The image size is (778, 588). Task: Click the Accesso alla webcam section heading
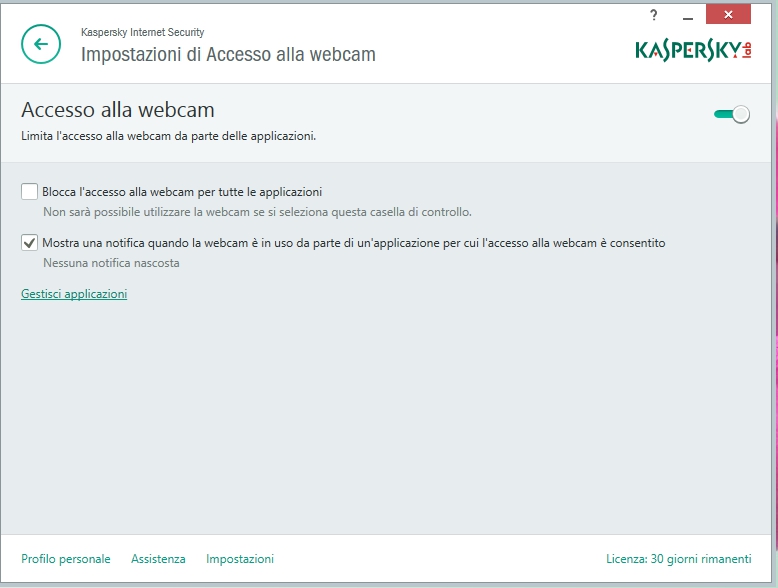tap(118, 110)
